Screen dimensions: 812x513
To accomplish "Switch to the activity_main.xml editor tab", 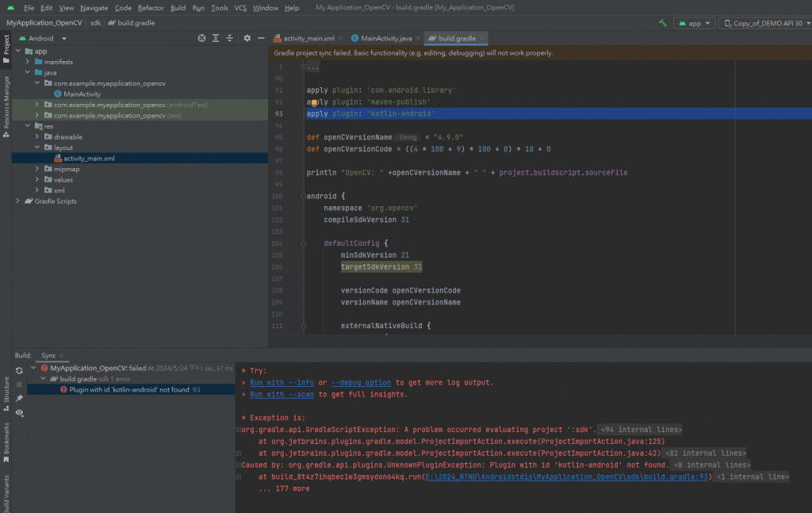I will pyautogui.click(x=310, y=38).
